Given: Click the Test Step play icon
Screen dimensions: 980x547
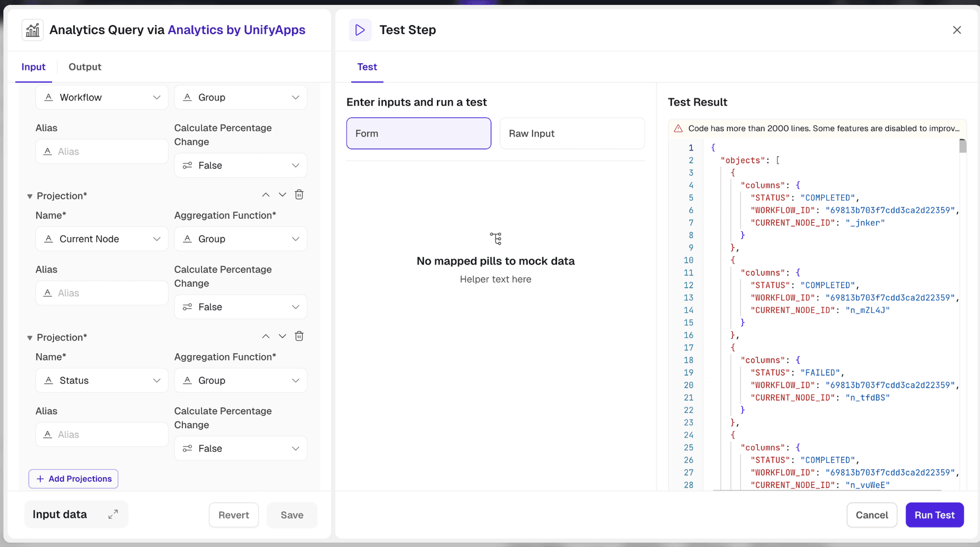Looking at the screenshot, I should (x=360, y=30).
